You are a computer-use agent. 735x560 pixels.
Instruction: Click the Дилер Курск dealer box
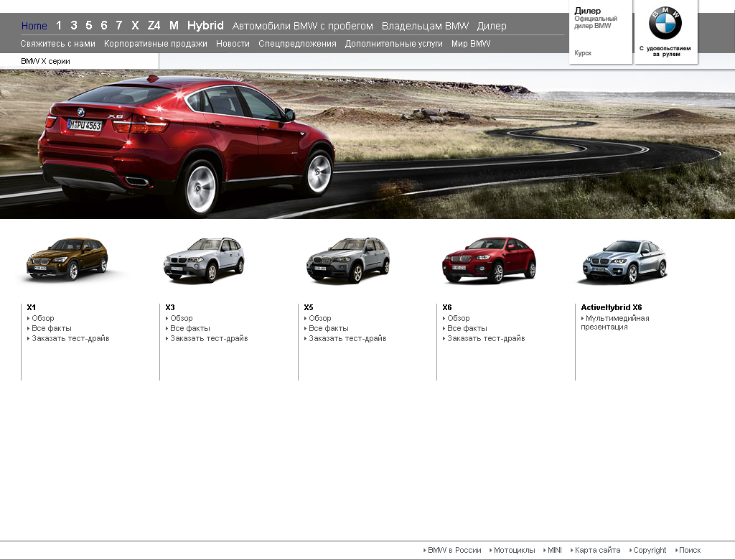point(600,32)
